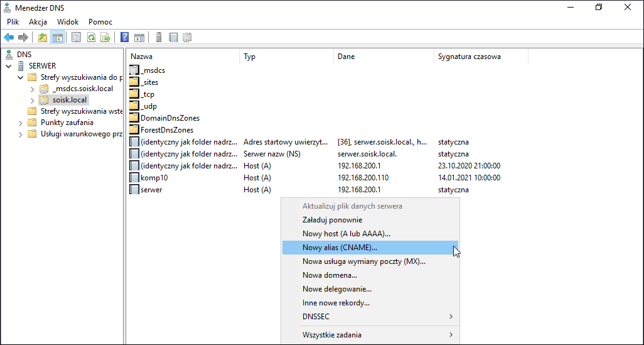Screen dimensions: 644x345
Task: Click the serwer host record icon
Action: 134,190
